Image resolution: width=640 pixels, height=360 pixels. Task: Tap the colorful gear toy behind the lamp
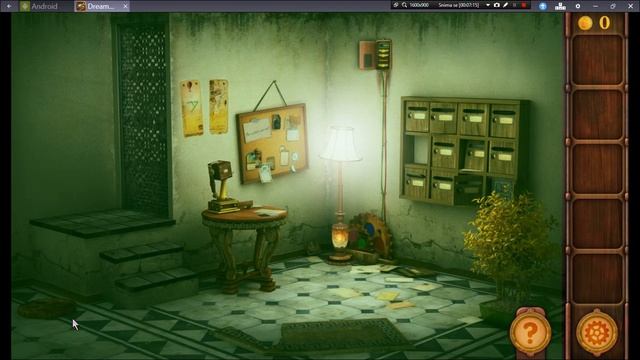point(370,235)
